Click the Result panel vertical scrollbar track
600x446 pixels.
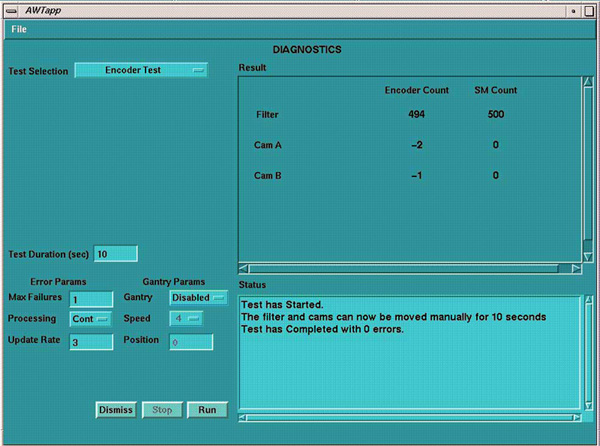588,170
